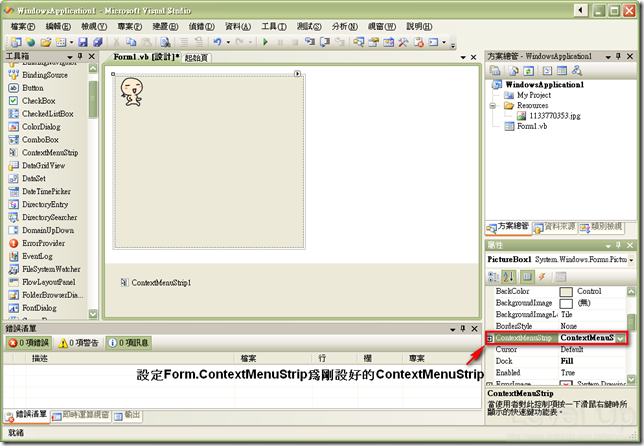Switch to the 即時運算視窗 tab
644x446 pixels.
81,416
